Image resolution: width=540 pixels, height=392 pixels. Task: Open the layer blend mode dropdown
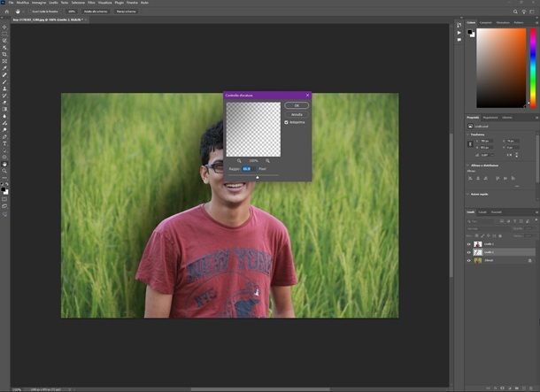[x=489, y=228]
